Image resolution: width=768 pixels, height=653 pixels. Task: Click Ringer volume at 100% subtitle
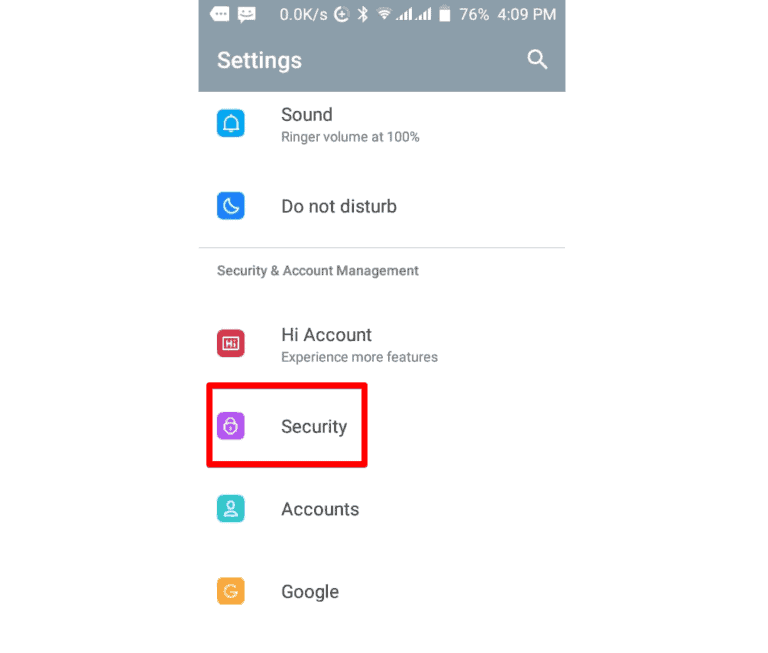coord(350,137)
